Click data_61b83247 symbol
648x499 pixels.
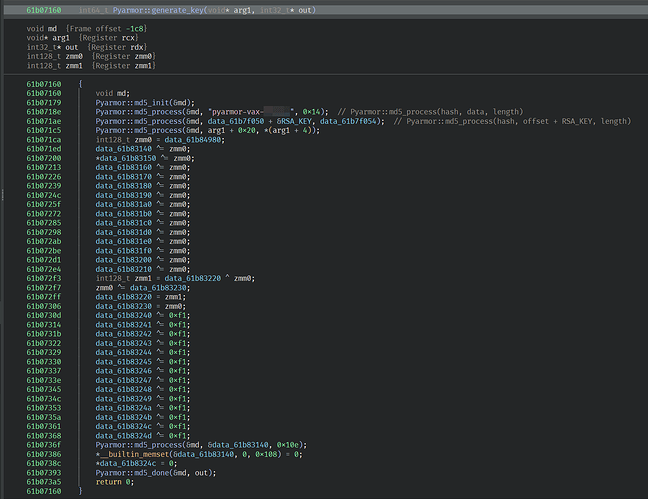coord(124,380)
